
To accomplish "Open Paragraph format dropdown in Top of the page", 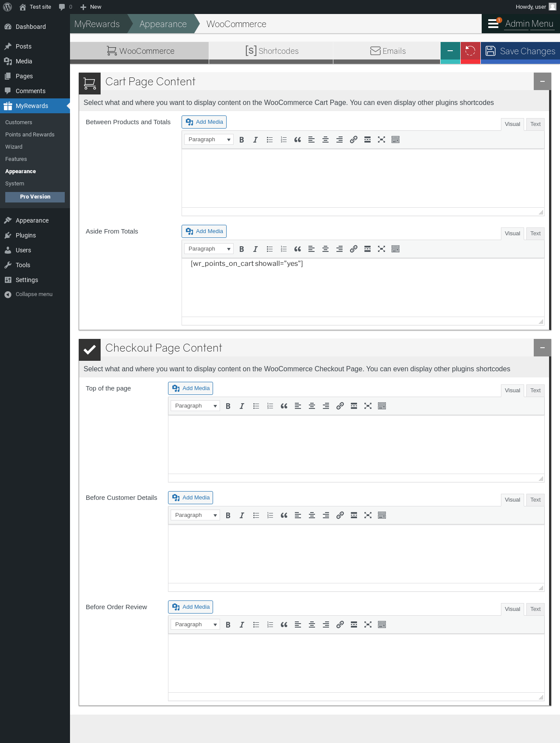I will tap(196, 406).
